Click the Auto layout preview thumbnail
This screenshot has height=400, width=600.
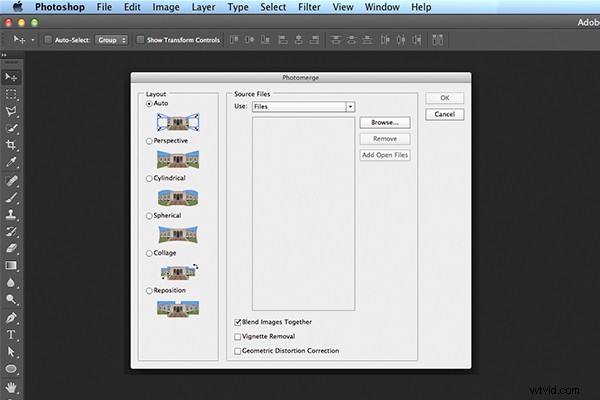[x=178, y=122]
